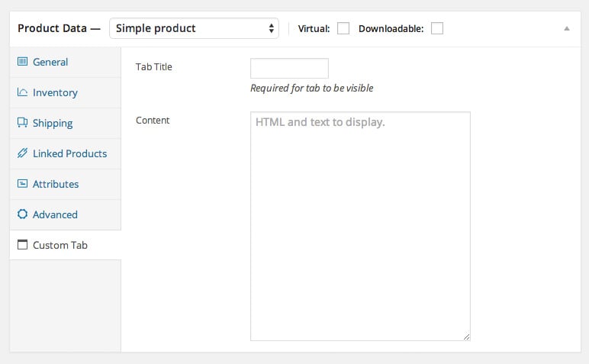Select the Custom Tab label
The height and width of the screenshot is (364, 589).
click(x=60, y=245)
